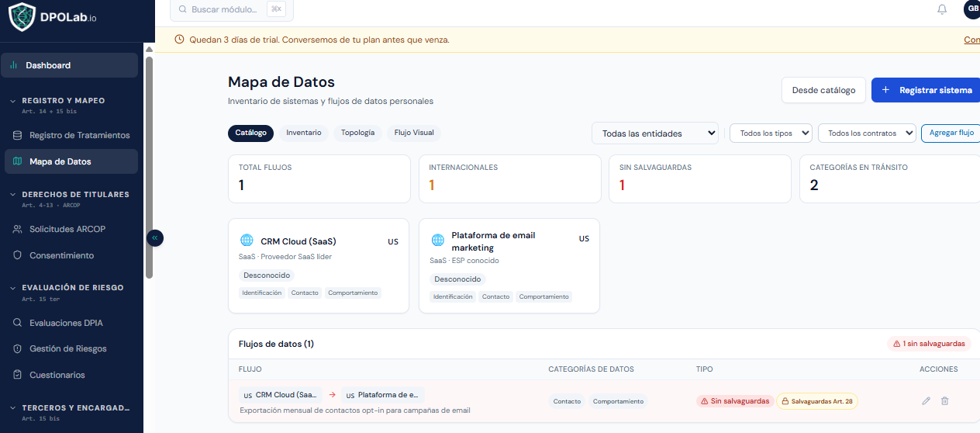Open Gestión de Riesgos menu item
Viewport: 980px width, 433px height.
pyautogui.click(x=71, y=348)
